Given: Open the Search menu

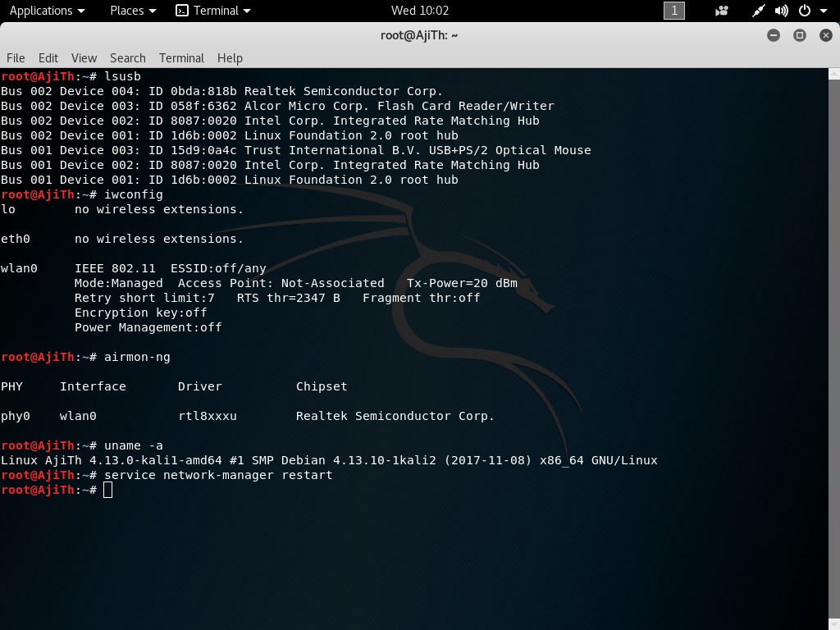Looking at the screenshot, I should (127, 58).
